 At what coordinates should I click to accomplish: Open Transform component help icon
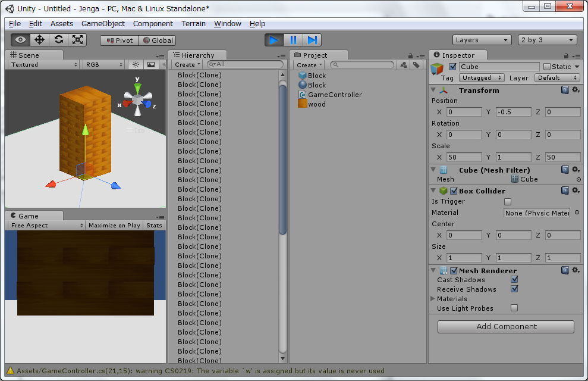point(565,90)
